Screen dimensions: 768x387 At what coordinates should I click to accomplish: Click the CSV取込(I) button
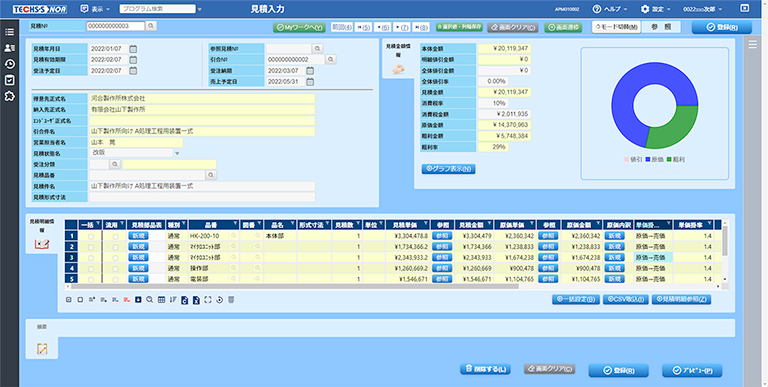click(625, 299)
